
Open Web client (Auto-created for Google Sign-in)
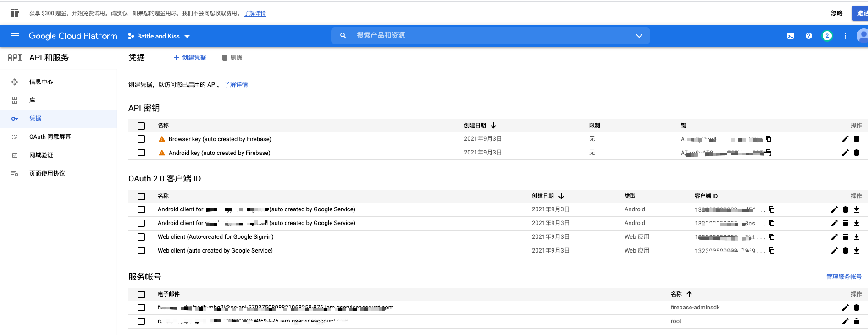pyautogui.click(x=216, y=237)
